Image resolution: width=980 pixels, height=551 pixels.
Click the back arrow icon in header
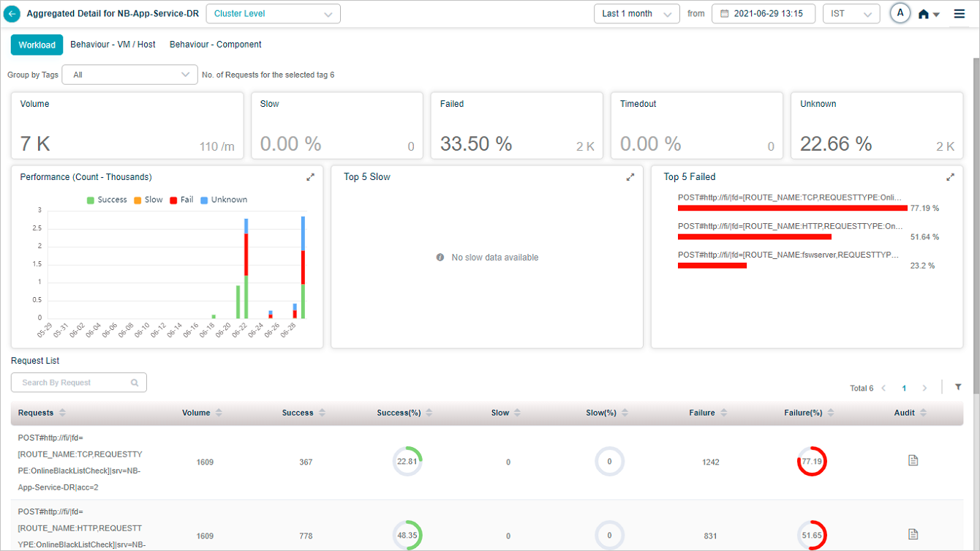pos(12,14)
